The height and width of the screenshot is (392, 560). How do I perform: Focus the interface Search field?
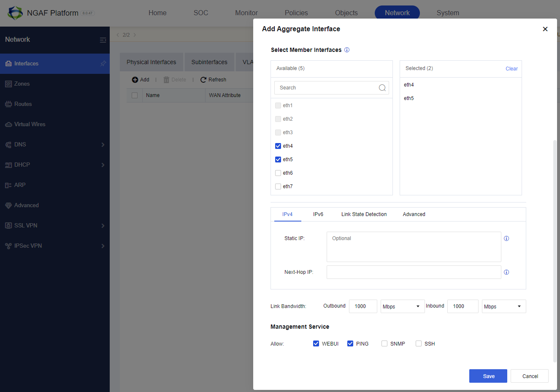[x=332, y=88]
